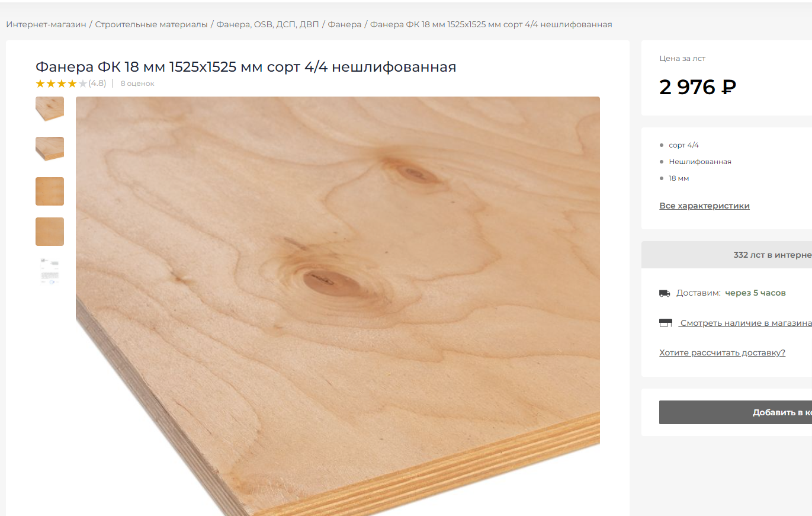This screenshot has width=812, height=516.
Task: Show fourth plywood thumbnail image
Action: tap(50, 232)
